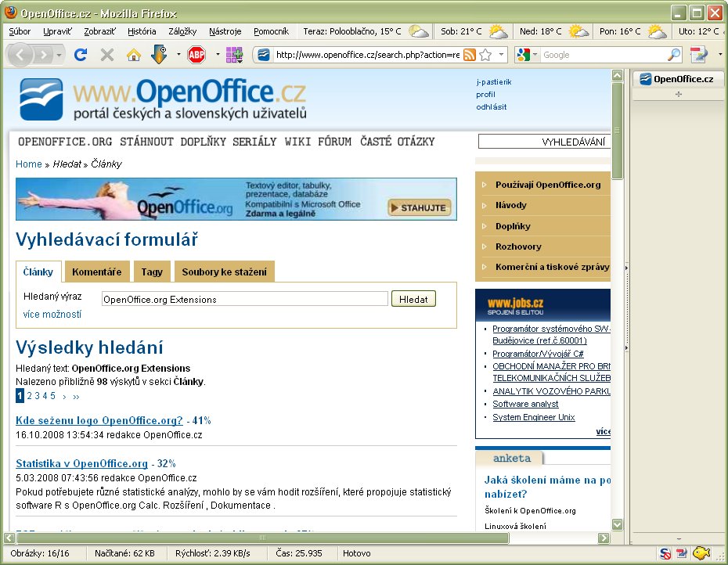Open the FÓRUM navigation link

(x=334, y=142)
